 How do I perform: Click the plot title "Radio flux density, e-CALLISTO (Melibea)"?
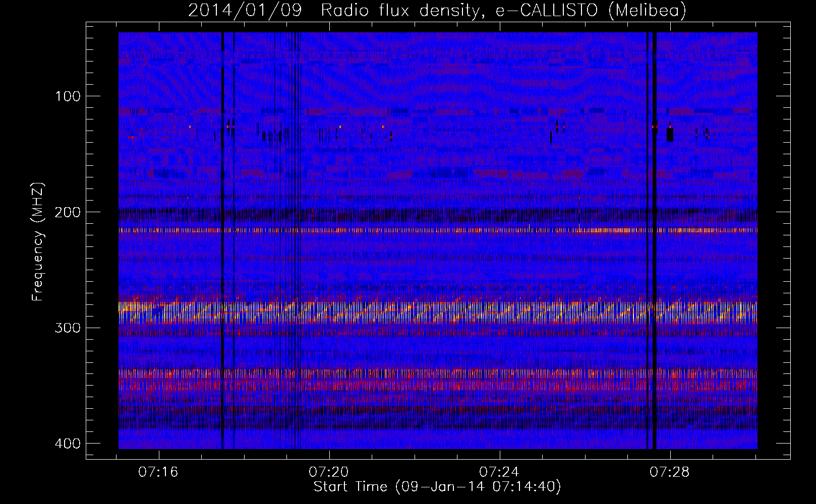(503, 10)
